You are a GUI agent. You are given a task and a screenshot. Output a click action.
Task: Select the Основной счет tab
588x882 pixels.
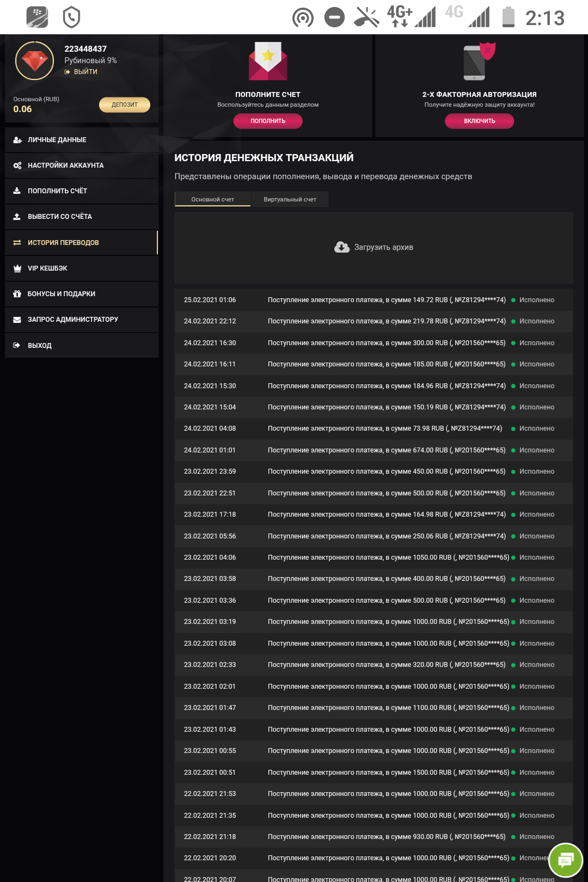coord(212,199)
